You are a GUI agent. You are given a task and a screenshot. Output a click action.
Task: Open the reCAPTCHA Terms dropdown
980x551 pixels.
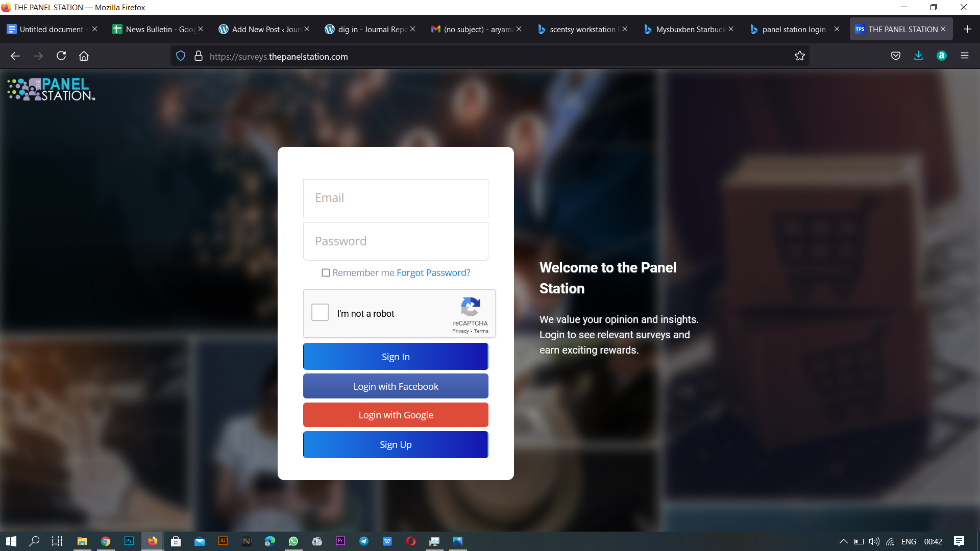480,330
